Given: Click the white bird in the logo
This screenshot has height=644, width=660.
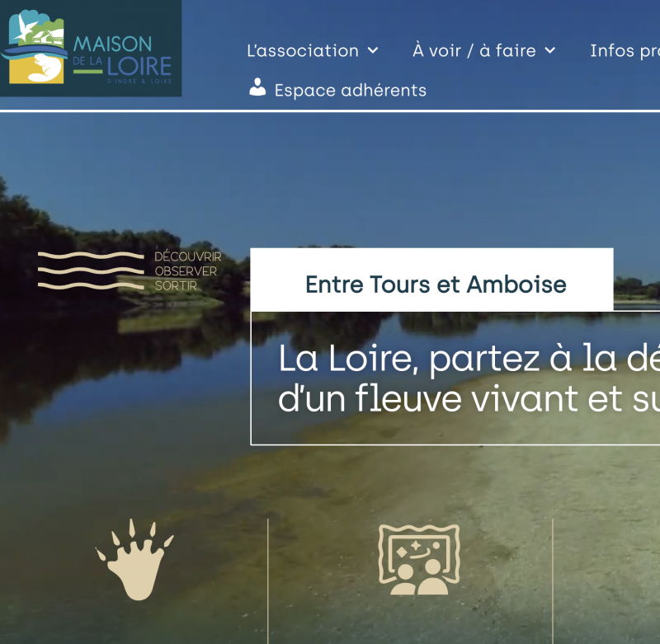Looking at the screenshot, I should pyautogui.click(x=26, y=28).
